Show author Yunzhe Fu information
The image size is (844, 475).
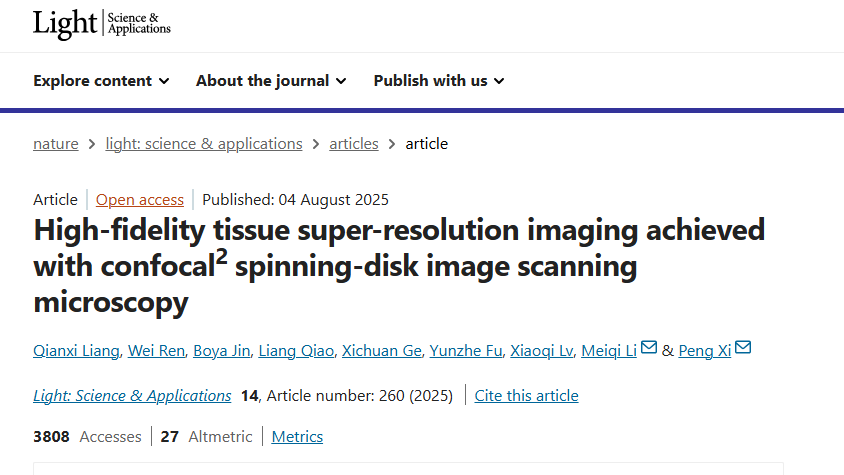coord(465,351)
